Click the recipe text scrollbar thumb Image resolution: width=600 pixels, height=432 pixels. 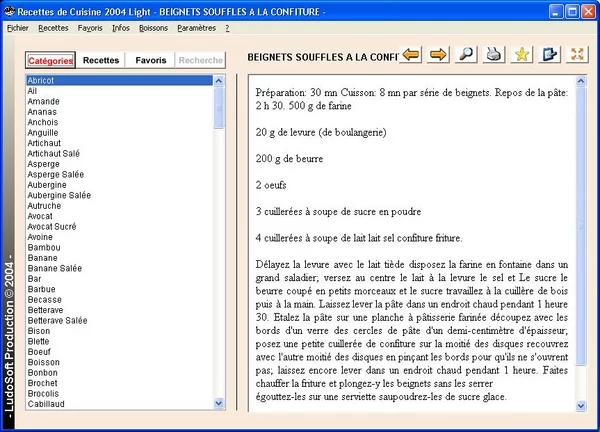[x=581, y=226]
